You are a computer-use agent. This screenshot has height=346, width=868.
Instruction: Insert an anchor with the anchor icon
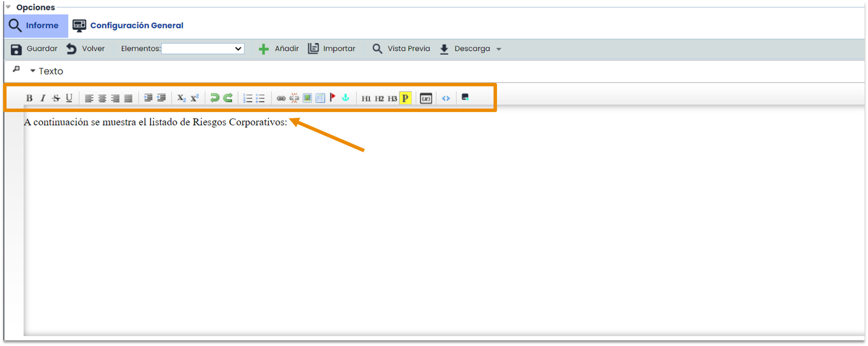pyautogui.click(x=346, y=97)
